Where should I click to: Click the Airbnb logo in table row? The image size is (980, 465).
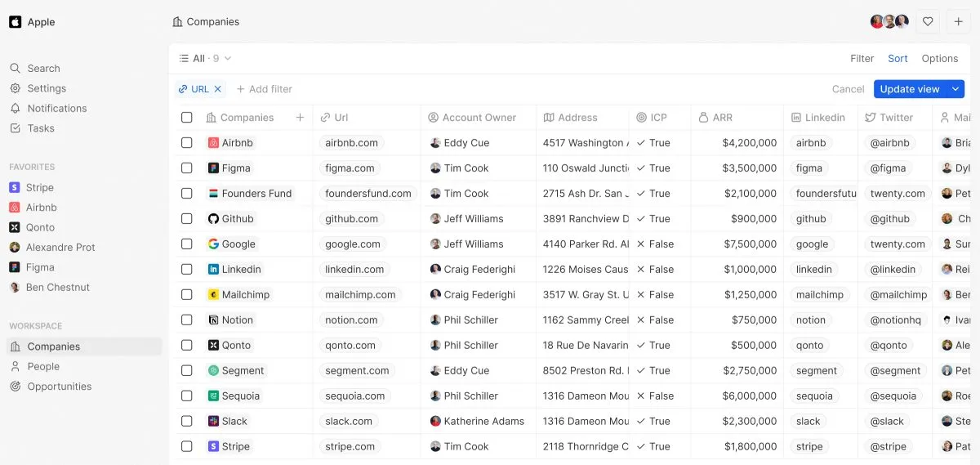(213, 143)
